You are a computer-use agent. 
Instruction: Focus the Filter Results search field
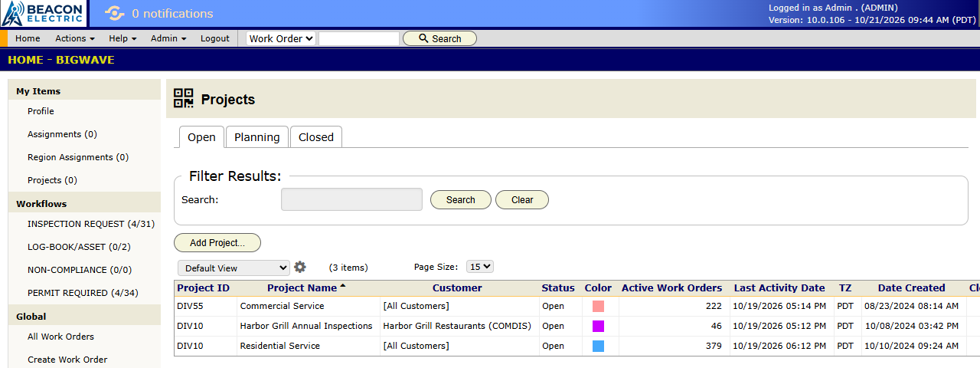tap(351, 199)
